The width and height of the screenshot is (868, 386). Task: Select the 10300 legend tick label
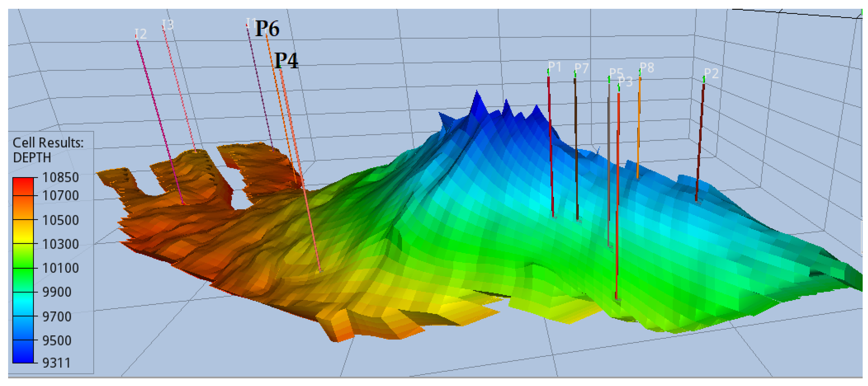(x=60, y=244)
